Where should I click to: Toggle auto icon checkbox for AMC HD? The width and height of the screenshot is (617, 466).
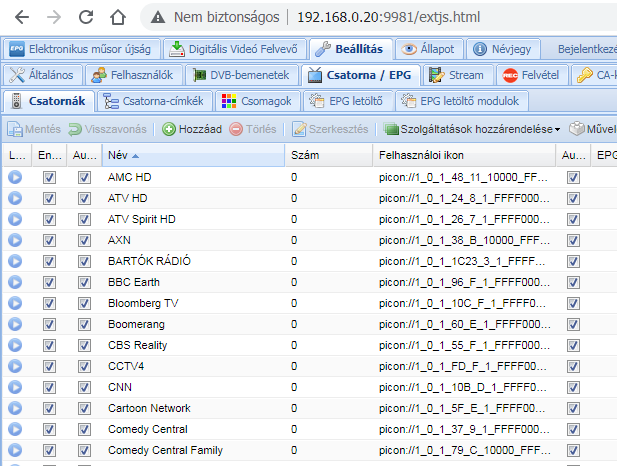573,177
